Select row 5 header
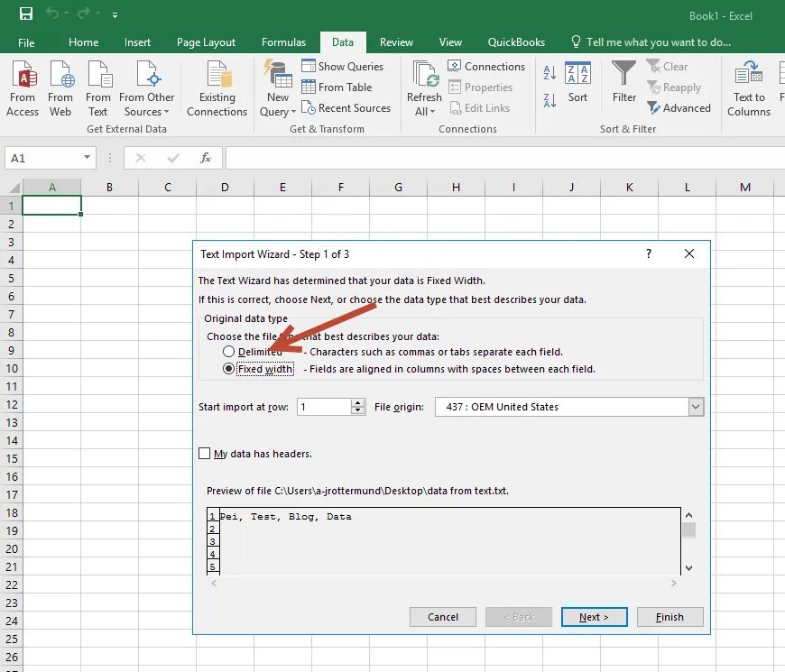785x672 pixels. click(x=11, y=278)
